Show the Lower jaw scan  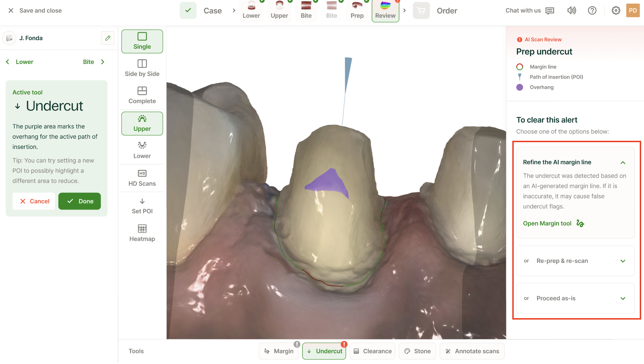coord(142,151)
